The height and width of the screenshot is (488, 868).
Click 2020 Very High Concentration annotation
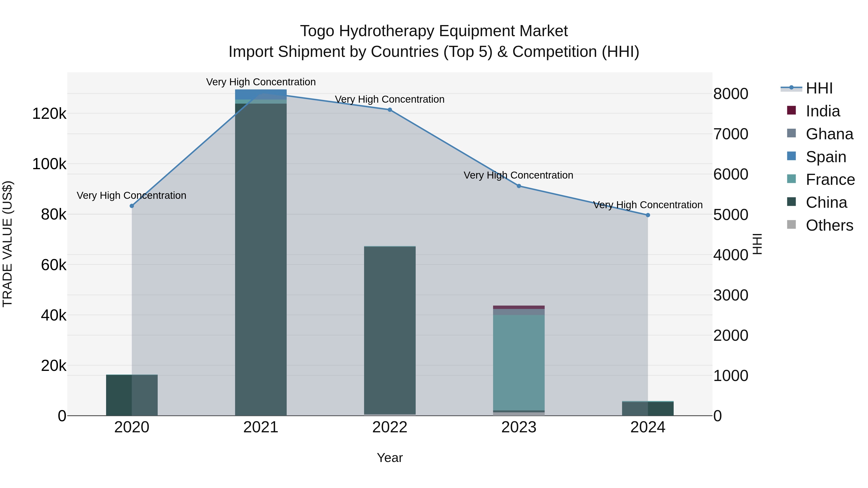pyautogui.click(x=131, y=195)
